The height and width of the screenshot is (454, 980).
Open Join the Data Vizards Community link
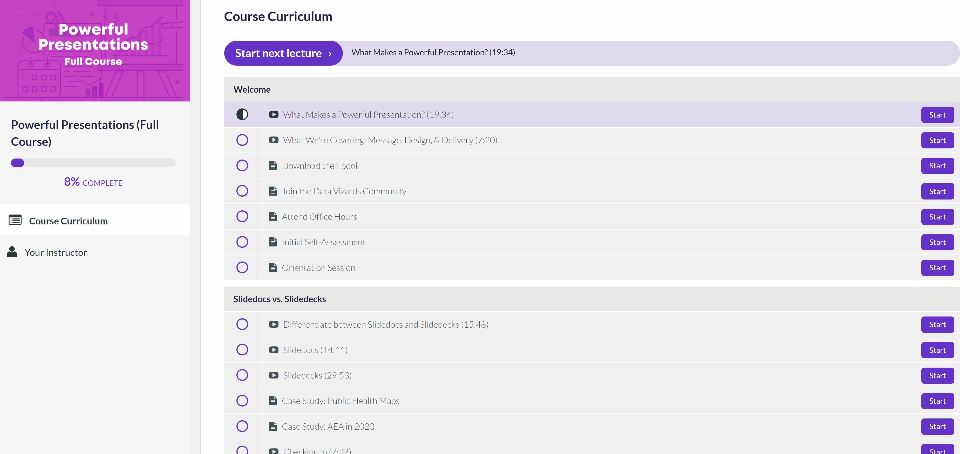pos(344,191)
